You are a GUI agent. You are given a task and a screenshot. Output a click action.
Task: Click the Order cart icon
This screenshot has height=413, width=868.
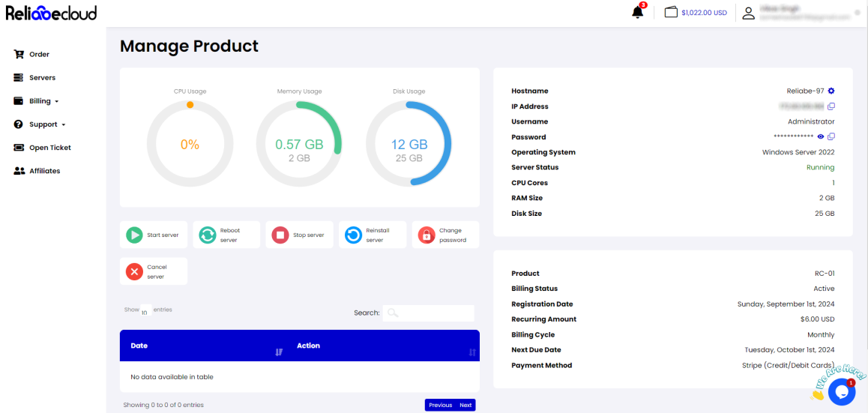point(19,54)
